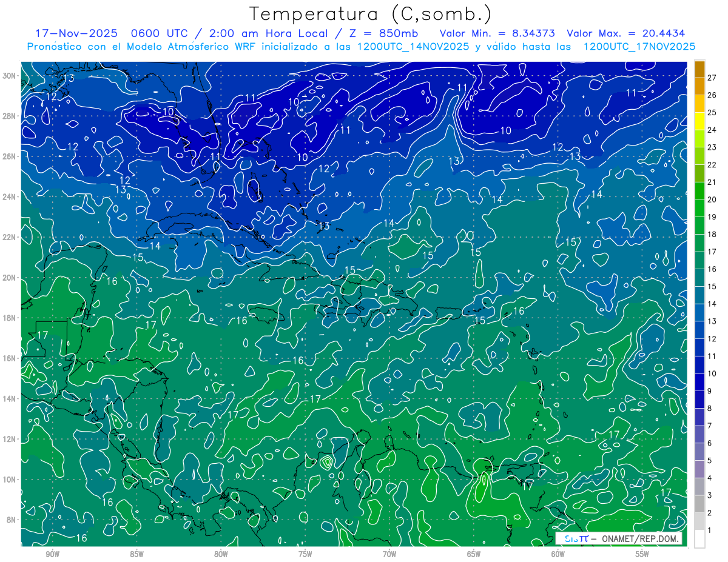Screen dimensions: 728x562
Task: Click the green swatch between 19 and 20
Action: 699,208
